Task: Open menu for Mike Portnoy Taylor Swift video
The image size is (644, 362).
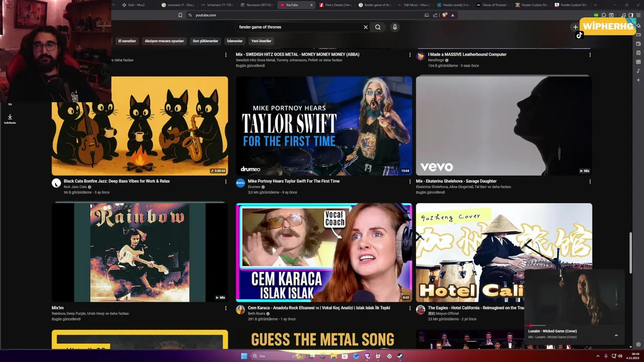Action: coord(410,182)
